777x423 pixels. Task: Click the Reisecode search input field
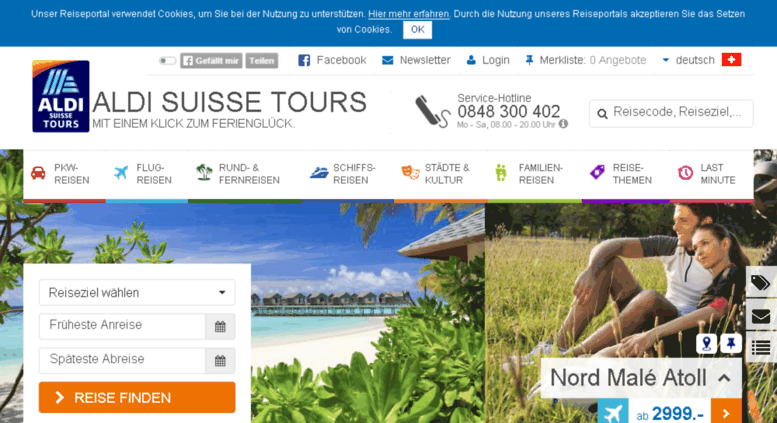tap(671, 113)
